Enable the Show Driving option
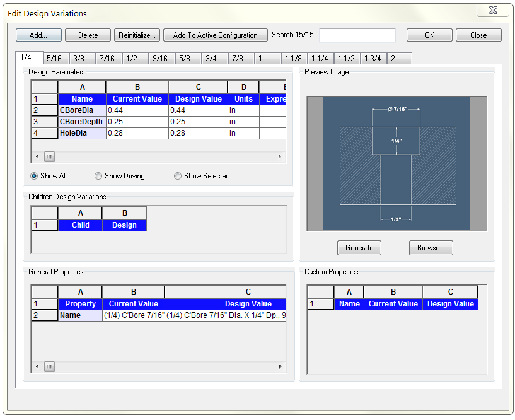 [98, 176]
